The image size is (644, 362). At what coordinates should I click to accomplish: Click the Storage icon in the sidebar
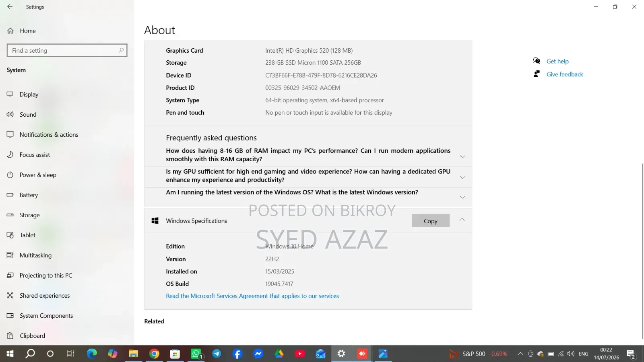pyautogui.click(x=10, y=215)
